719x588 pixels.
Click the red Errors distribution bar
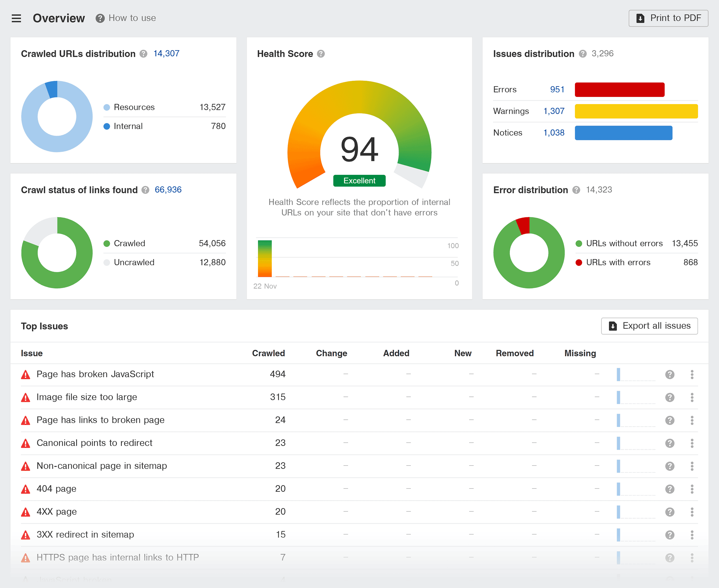(x=619, y=89)
